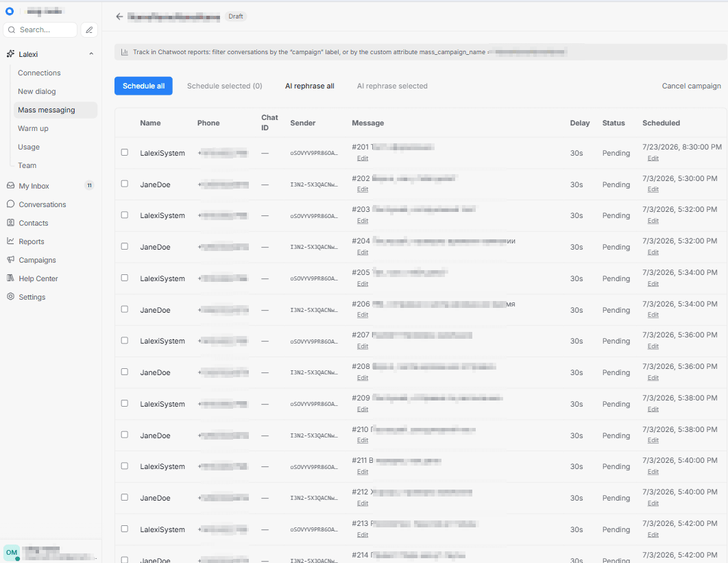Viewport: 728px width, 563px height.
Task: Edit the message text of #208
Action: tap(363, 378)
